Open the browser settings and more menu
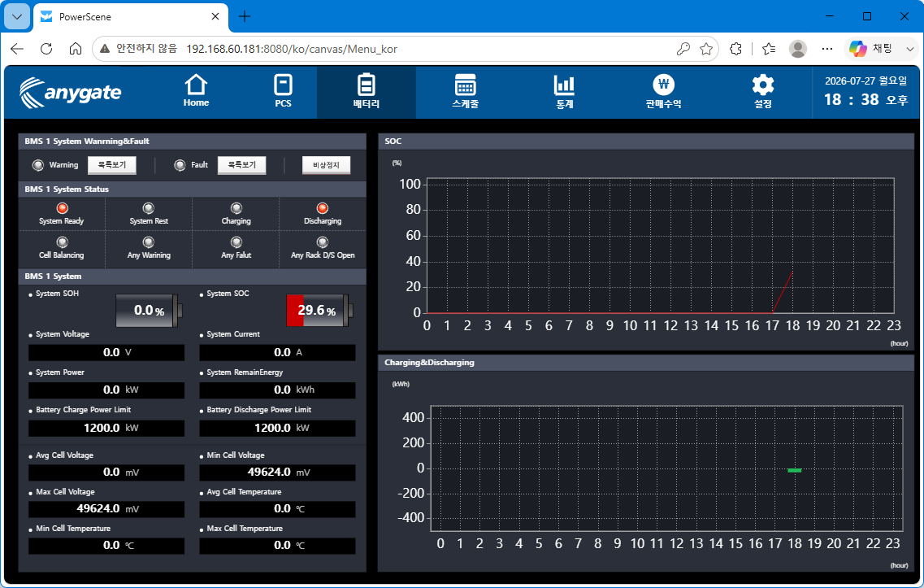 point(827,49)
